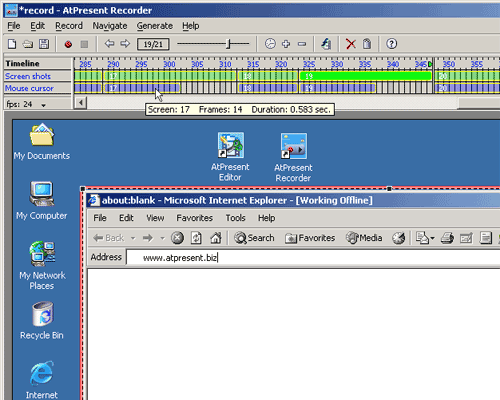This screenshot has height=400, width=500.
Task: Select mouse cursor segment 19
Action: tap(337, 88)
